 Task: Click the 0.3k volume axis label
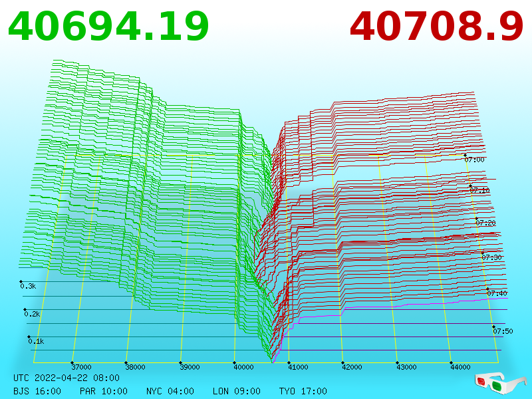click(x=28, y=287)
